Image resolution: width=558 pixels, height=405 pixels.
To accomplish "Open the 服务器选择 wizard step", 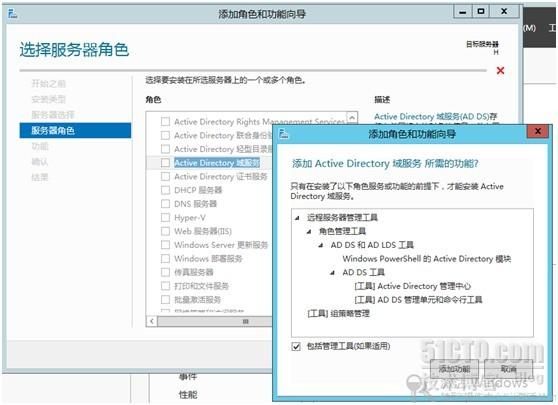I will point(53,115).
